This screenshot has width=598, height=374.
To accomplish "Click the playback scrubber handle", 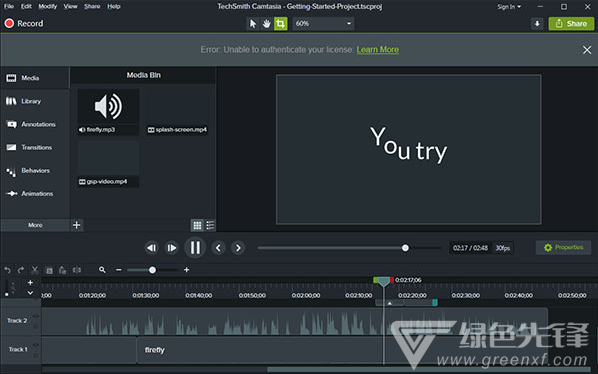I will [405, 248].
